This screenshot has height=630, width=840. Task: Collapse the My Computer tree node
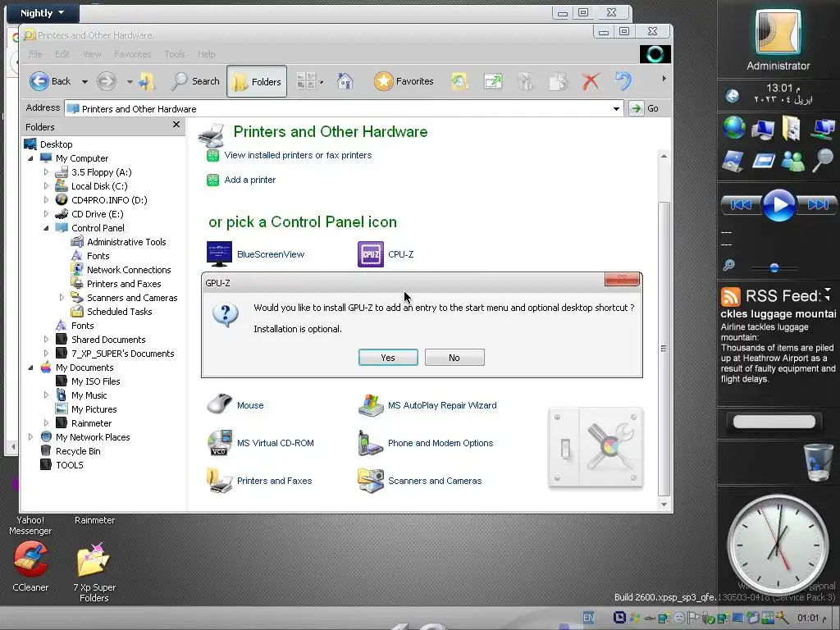click(x=30, y=158)
